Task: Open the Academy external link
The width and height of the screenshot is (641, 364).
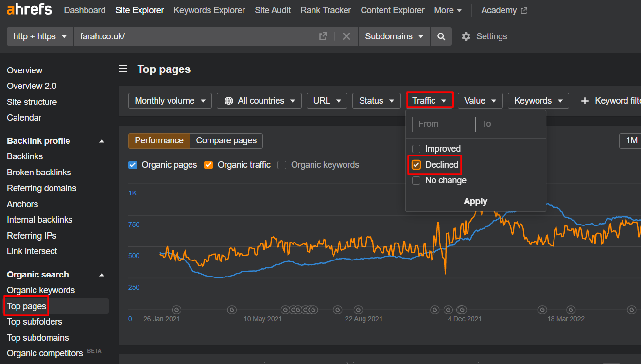Action: point(504,10)
